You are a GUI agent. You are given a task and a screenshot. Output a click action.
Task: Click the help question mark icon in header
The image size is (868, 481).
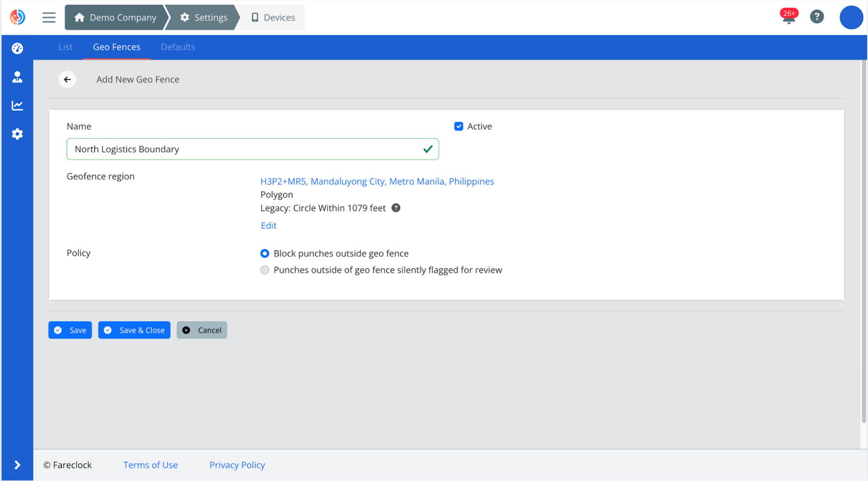pyautogui.click(x=816, y=17)
